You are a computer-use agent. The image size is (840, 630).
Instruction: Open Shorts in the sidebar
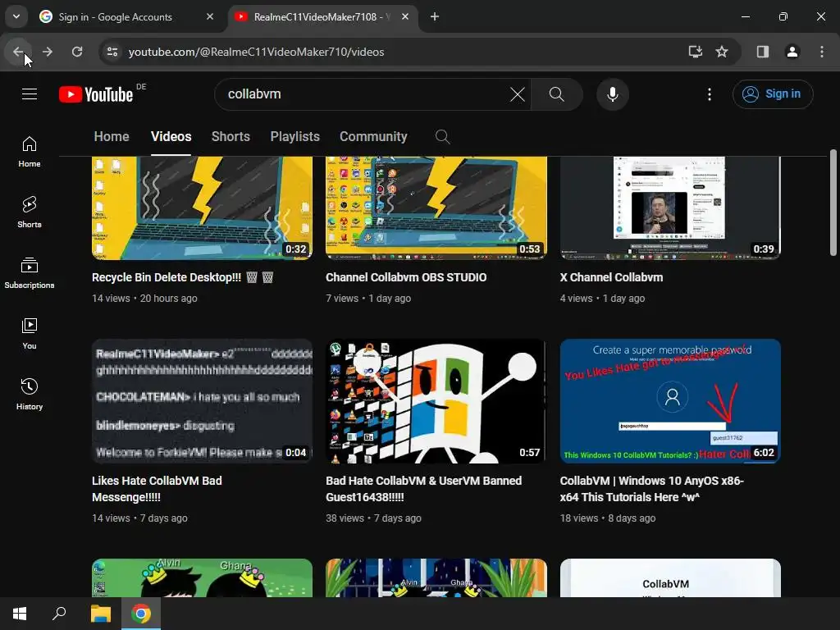tap(30, 212)
